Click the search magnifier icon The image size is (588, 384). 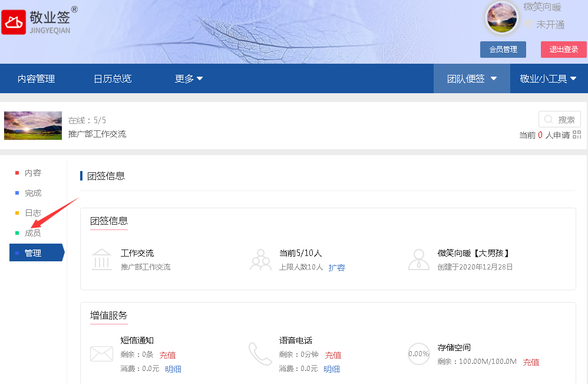click(x=549, y=119)
